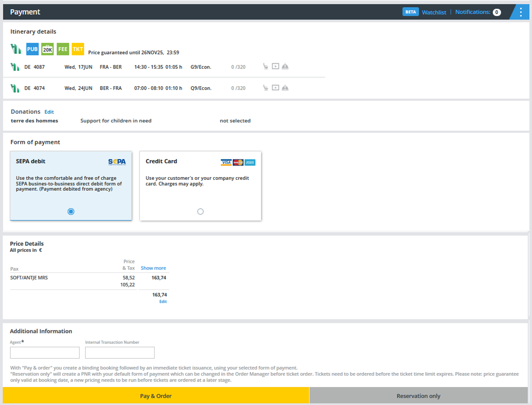Viewport: 532px width, 405px height.
Task: Click meal service icon for flight DE 4087
Action: click(x=285, y=66)
